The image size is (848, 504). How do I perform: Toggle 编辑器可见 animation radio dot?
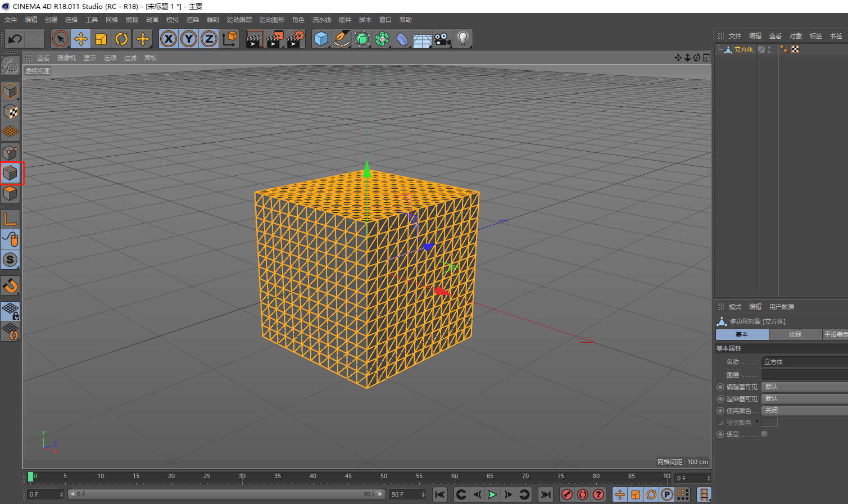pos(720,387)
